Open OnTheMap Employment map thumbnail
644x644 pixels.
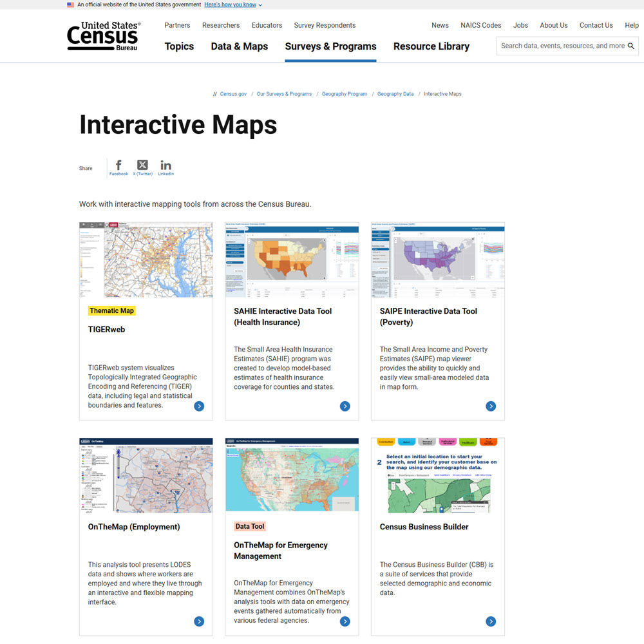pyautogui.click(x=146, y=475)
